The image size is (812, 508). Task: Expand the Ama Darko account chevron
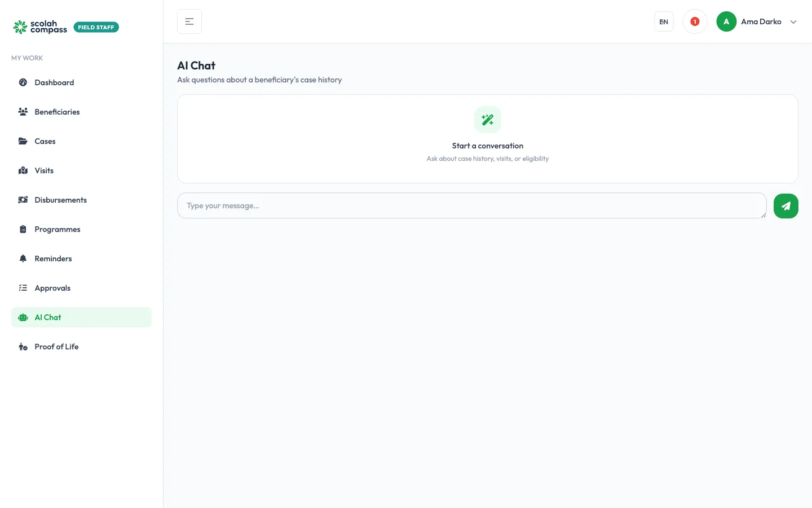[793, 22]
